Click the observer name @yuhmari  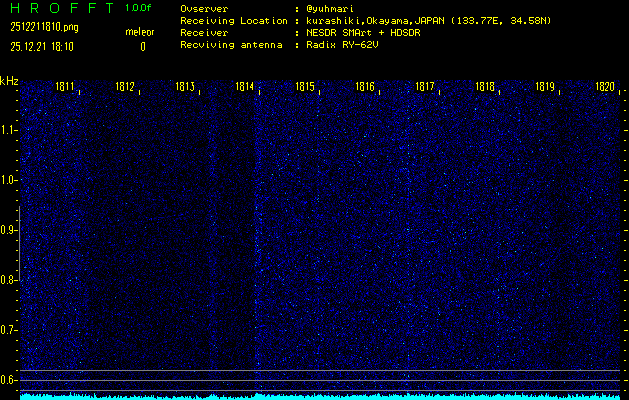click(330, 9)
